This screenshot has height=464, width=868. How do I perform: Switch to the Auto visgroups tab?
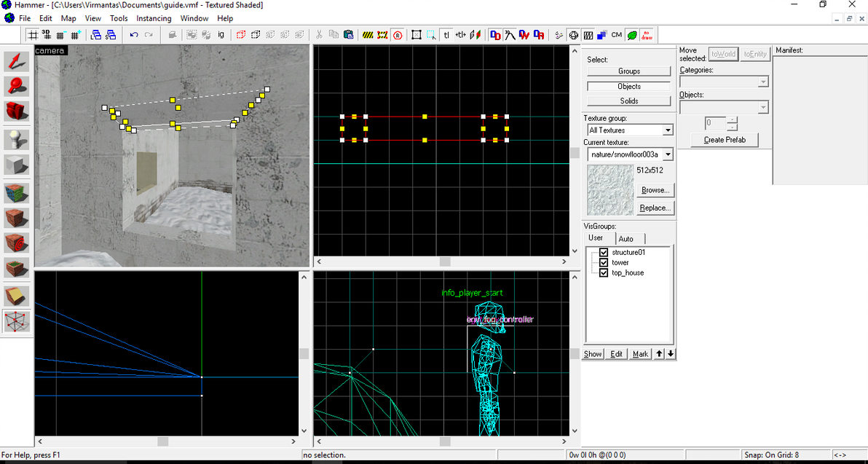click(626, 239)
